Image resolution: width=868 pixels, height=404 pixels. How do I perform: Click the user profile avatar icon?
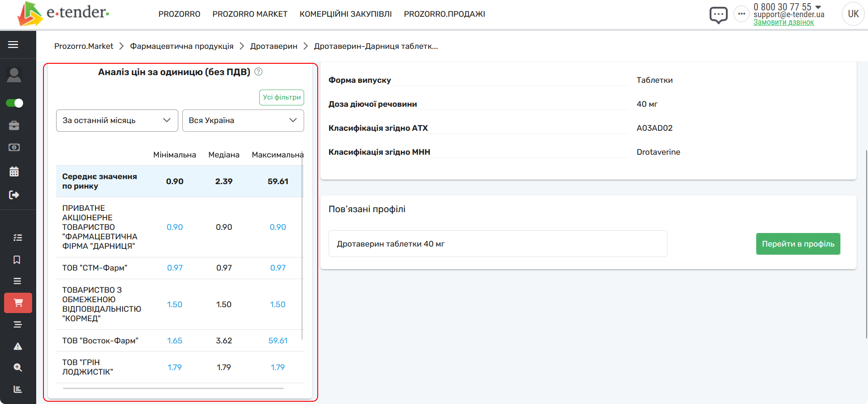(14, 75)
